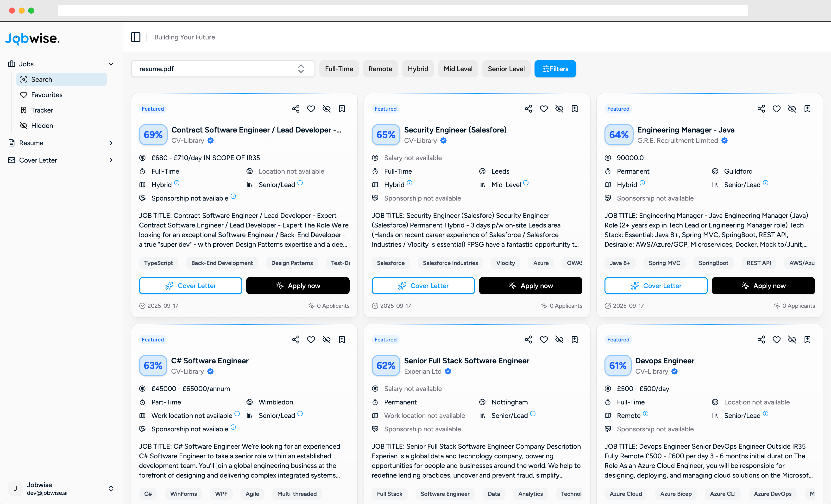Bookmark the C# Software Engineer job
Image resolution: width=831 pixels, height=504 pixels.
coord(342,339)
